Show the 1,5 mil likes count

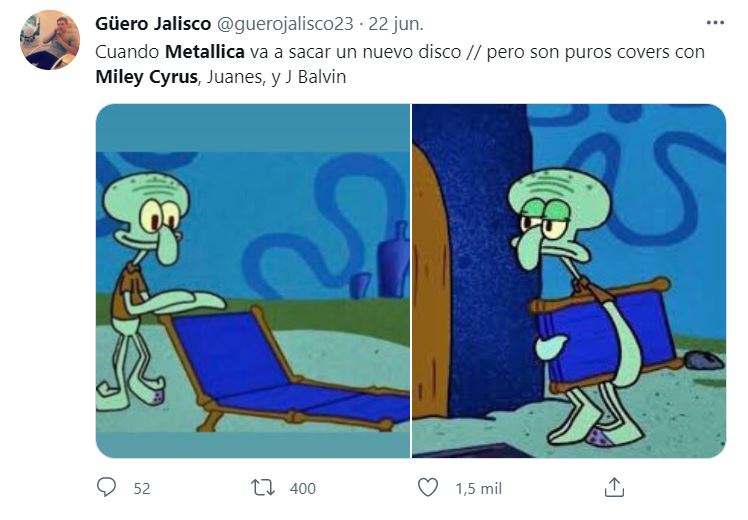[x=478, y=489]
